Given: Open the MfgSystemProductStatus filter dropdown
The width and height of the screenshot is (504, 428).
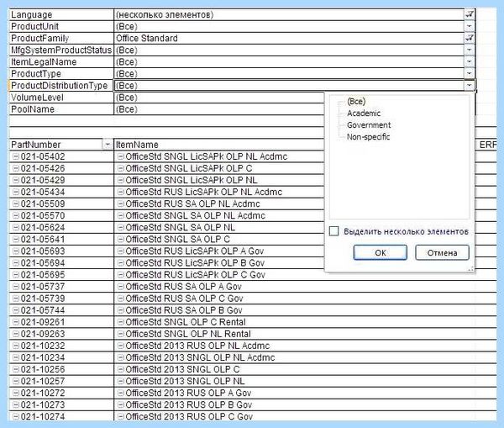Looking at the screenshot, I should (x=470, y=50).
